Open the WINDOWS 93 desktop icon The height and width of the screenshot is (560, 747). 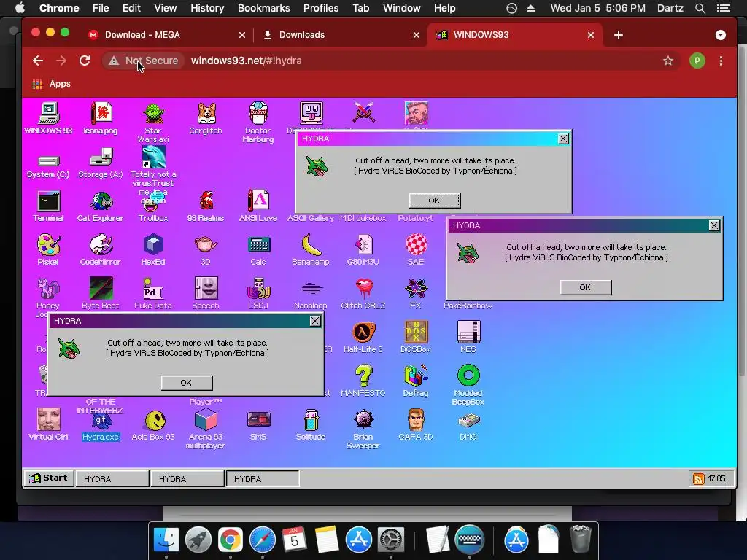coord(48,119)
